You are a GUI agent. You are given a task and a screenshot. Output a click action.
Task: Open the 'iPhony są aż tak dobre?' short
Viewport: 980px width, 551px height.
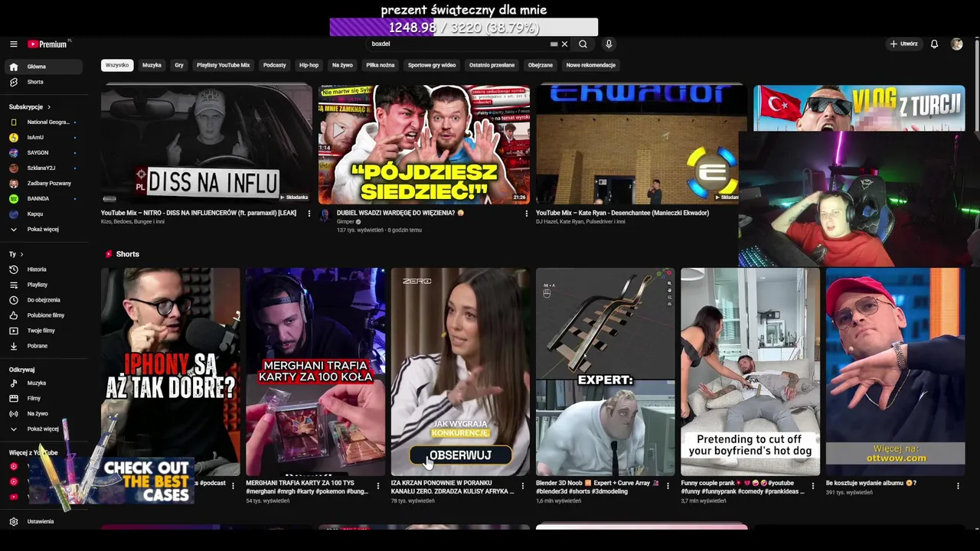(x=170, y=372)
